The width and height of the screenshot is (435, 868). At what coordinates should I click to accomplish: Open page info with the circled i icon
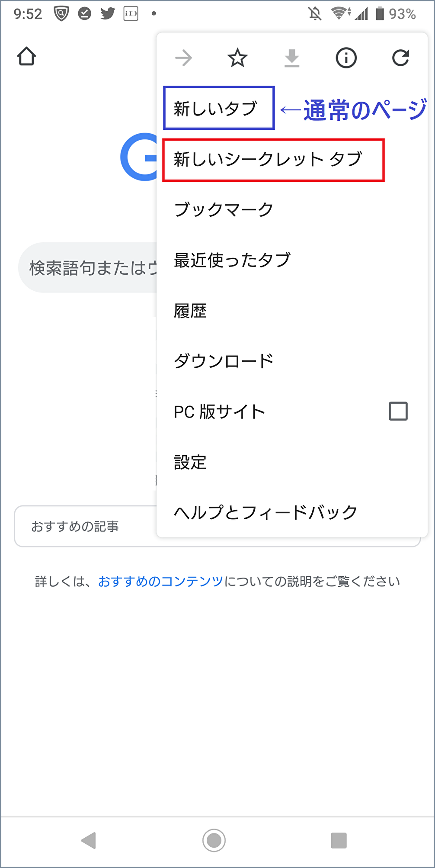point(346,58)
